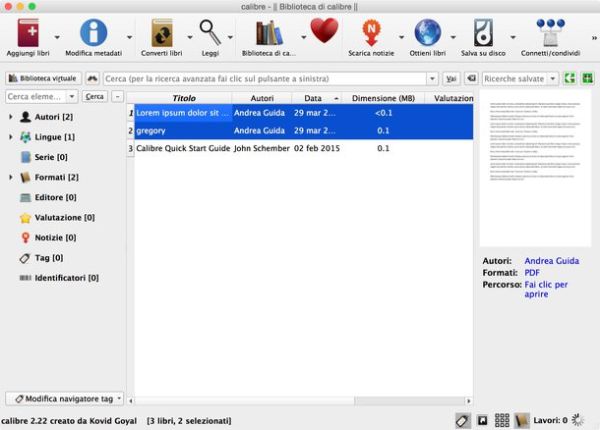
Task: Open the Leggi viewer icon
Action: tap(210, 33)
